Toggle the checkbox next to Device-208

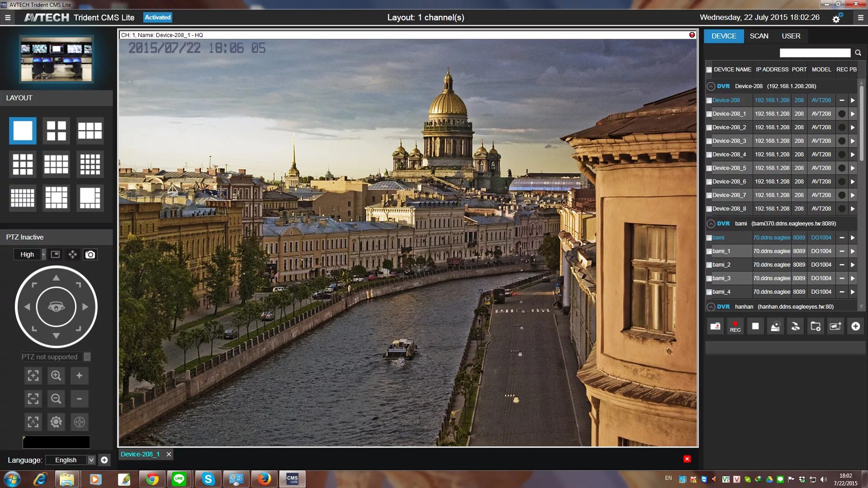point(709,99)
